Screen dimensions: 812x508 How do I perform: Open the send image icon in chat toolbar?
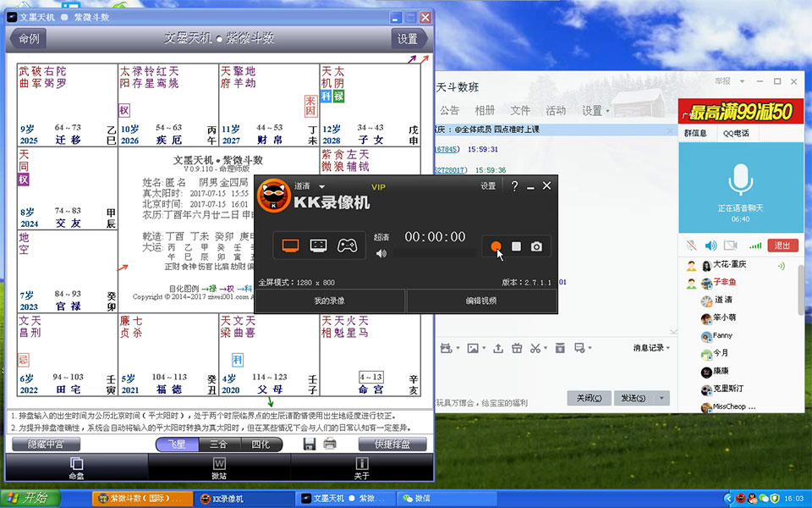coord(473,348)
